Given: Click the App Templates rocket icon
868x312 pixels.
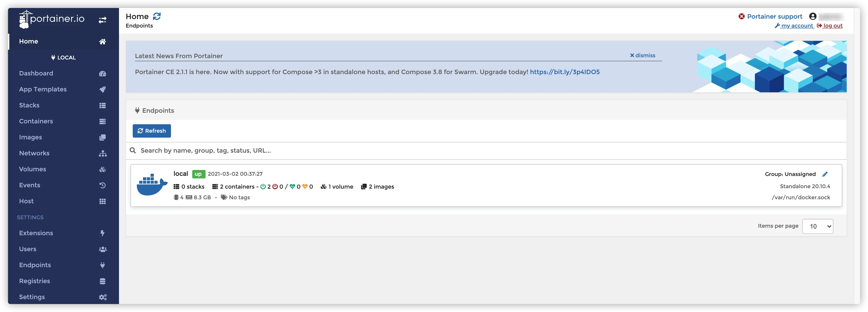Looking at the screenshot, I should [102, 89].
